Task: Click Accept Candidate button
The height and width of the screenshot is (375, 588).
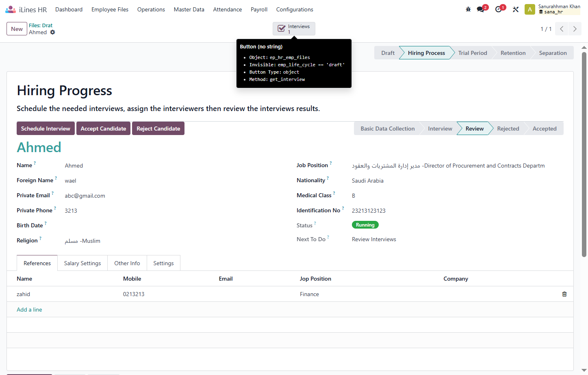Action: point(103,129)
